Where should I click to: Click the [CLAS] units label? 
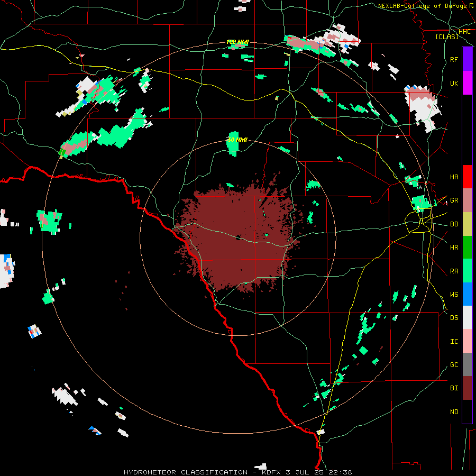click(x=447, y=36)
